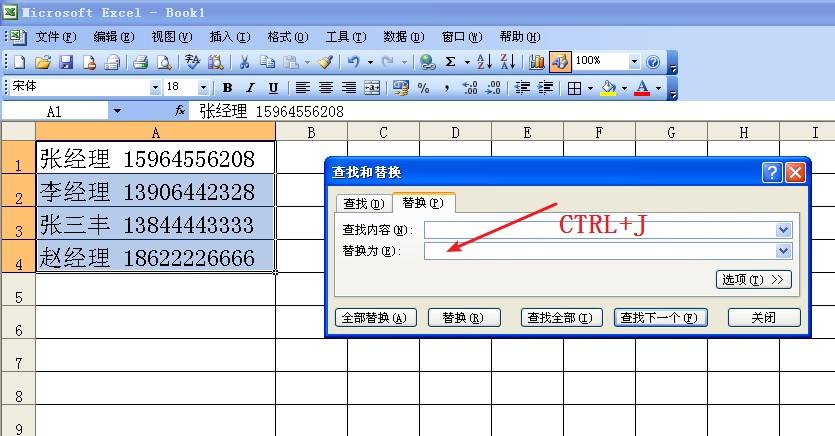The height and width of the screenshot is (436, 835).
Task: Open the 视图 menu
Action: pyautogui.click(x=171, y=37)
